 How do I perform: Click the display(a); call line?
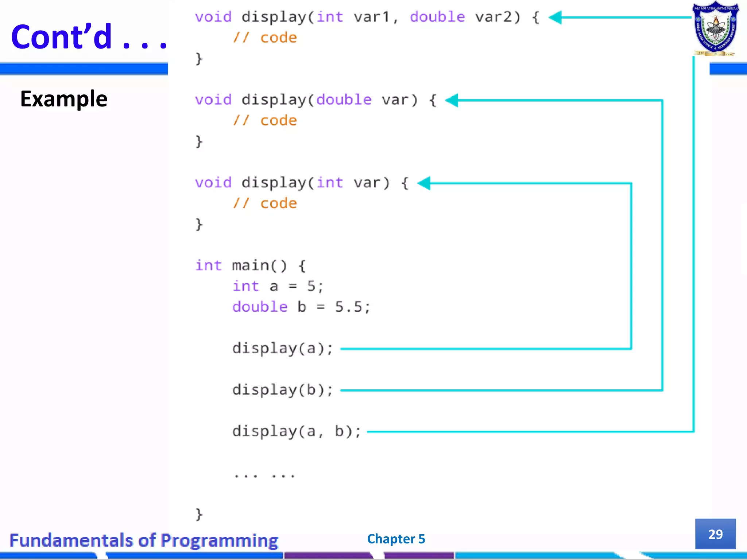(x=283, y=349)
